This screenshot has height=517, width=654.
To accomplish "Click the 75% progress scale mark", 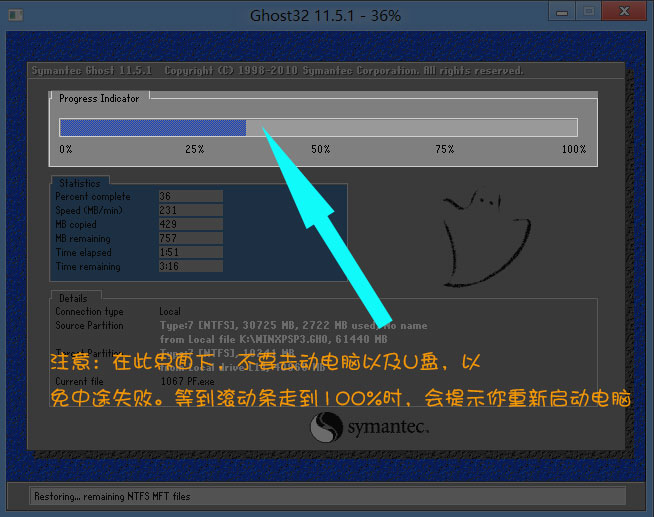I will (445, 149).
